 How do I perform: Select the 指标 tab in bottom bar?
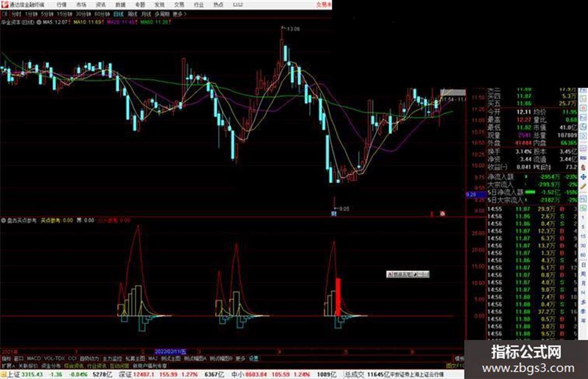(6, 358)
